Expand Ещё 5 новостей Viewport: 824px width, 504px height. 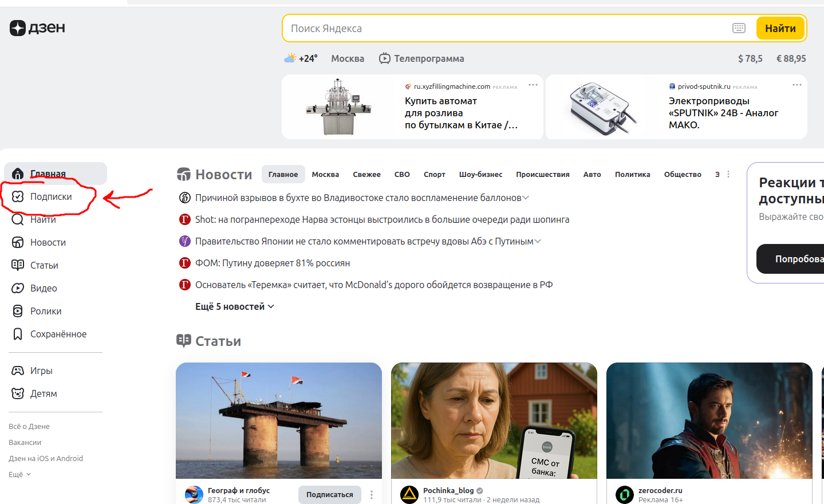(x=234, y=306)
